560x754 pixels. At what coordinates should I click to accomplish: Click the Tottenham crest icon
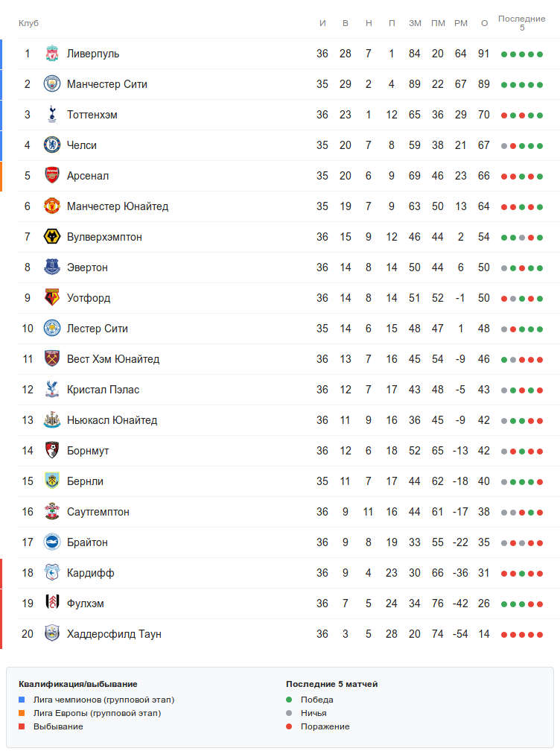point(51,115)
